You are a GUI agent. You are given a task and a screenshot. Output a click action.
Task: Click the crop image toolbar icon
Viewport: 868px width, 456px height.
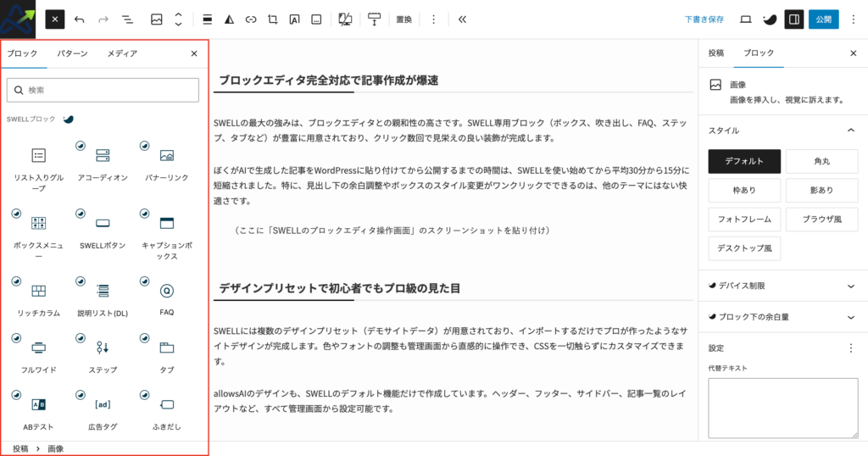pyautogui.click(x=272, y=19)
